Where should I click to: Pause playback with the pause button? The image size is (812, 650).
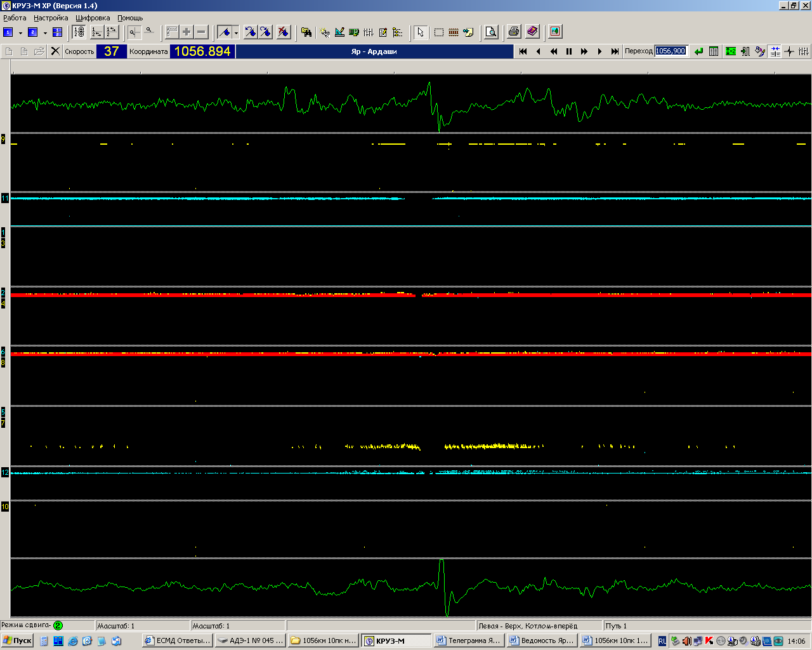point(569,51)
